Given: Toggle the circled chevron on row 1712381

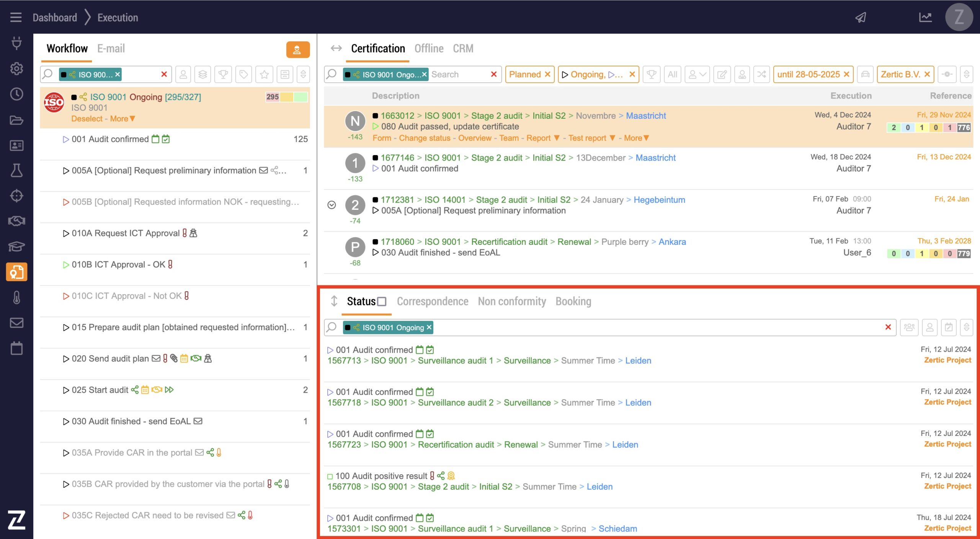Looking at the screenshot, I should (x=332, y=205).
